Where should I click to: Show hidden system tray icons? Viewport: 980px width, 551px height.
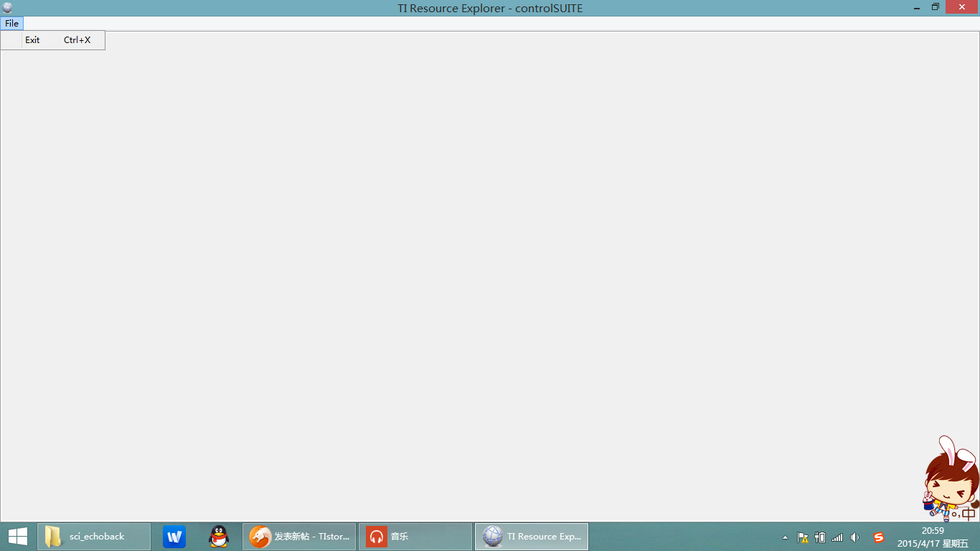coord(785,537)
